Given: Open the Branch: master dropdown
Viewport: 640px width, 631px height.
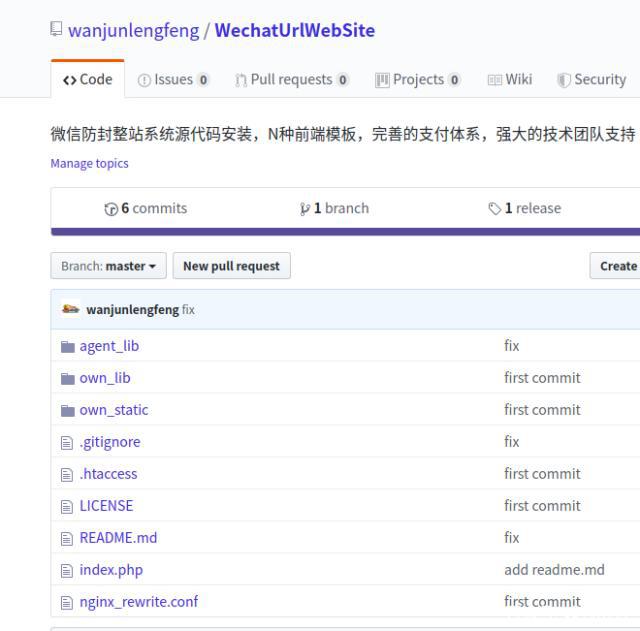Looking at the screenshot, I should click(109, 266).
